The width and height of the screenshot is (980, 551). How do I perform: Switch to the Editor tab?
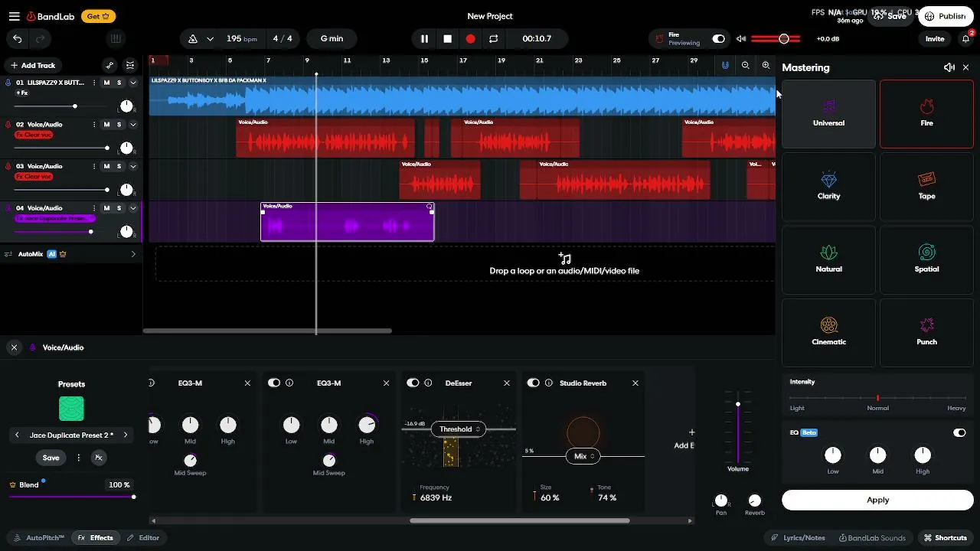[143, 538]
